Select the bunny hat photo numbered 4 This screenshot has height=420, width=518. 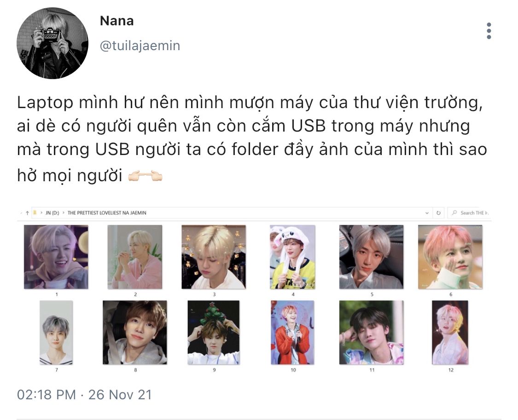coord(293,257)
